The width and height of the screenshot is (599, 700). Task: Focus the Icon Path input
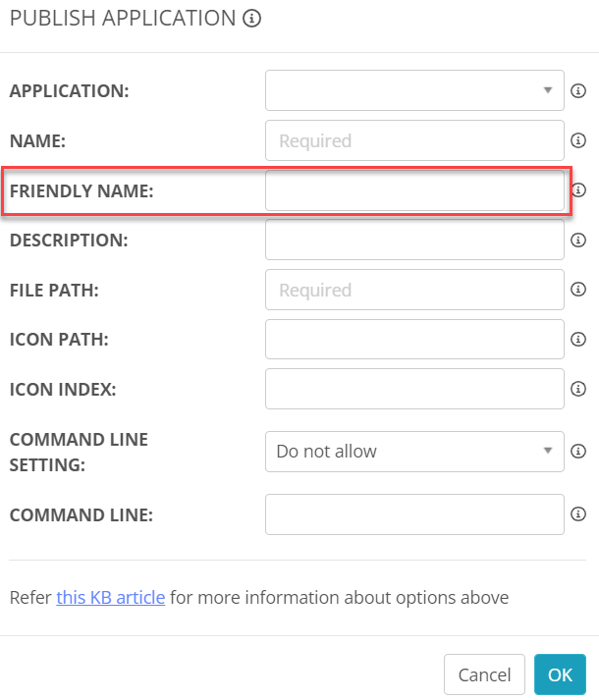[x=414, y=340]
